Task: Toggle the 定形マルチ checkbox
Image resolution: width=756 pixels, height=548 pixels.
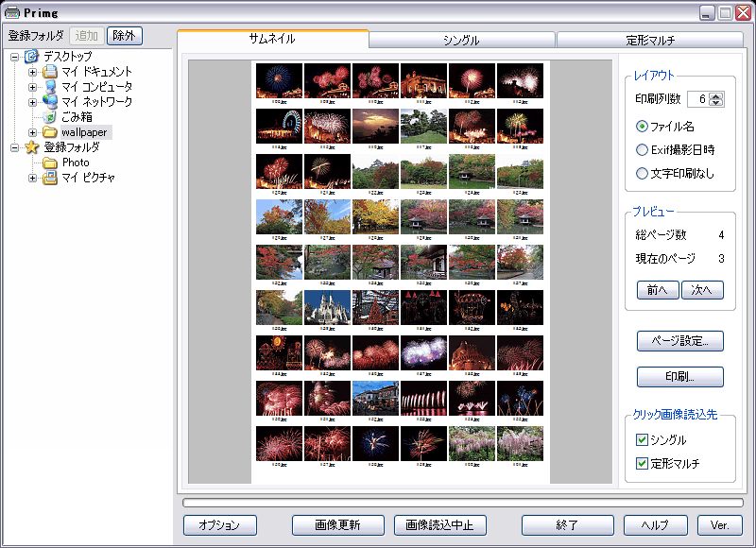Action: pyautogui.click(x=643, y=463)
